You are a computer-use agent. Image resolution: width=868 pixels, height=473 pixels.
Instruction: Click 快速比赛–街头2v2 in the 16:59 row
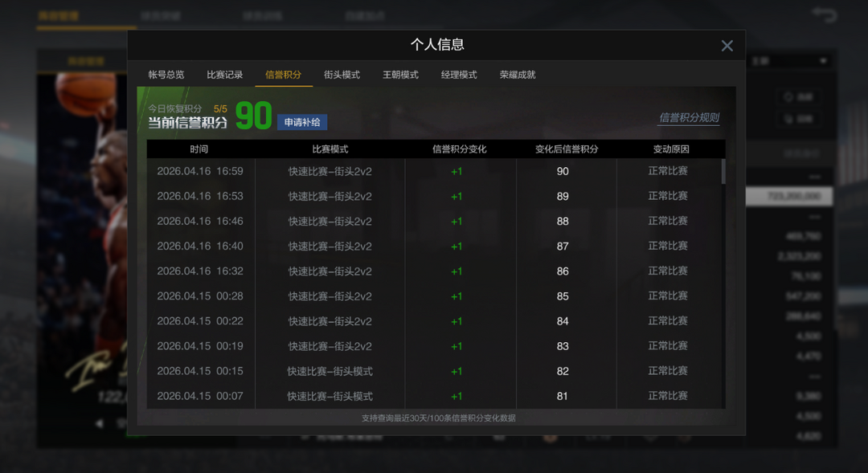(330, 172)
